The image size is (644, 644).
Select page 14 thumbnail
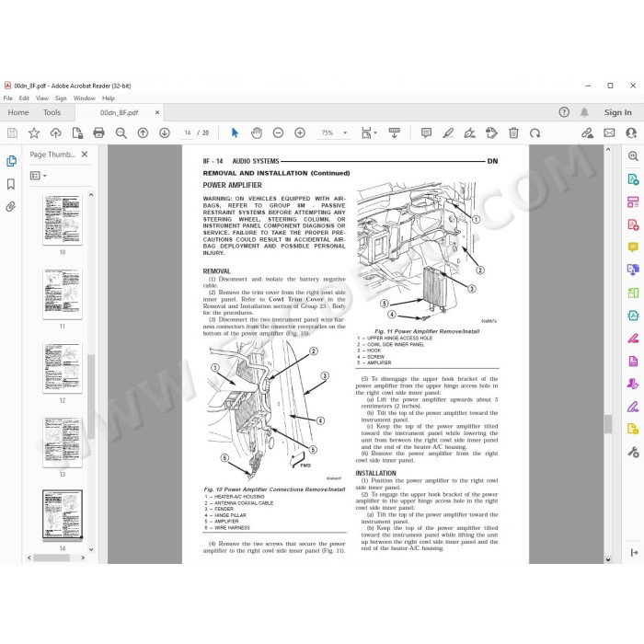pos(63,514)
